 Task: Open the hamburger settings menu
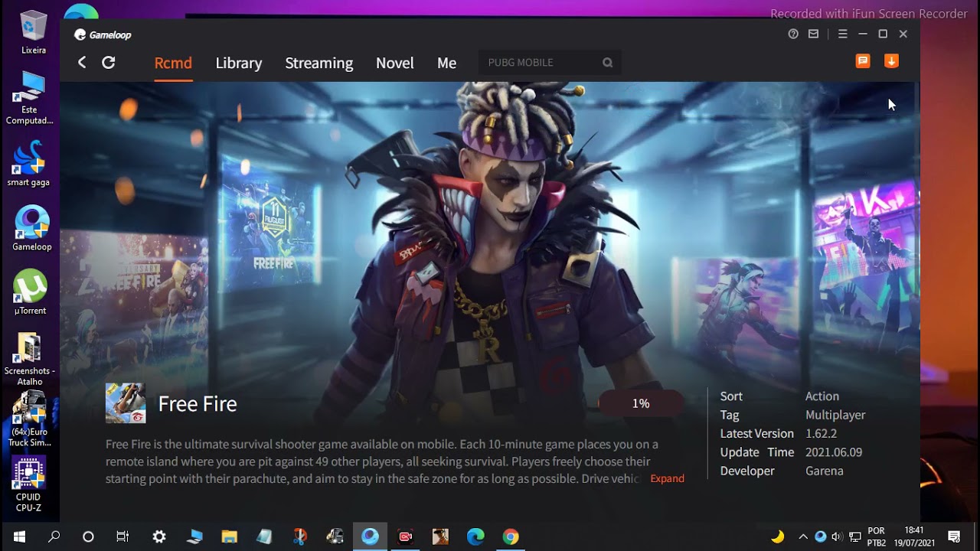pos(842,34)
